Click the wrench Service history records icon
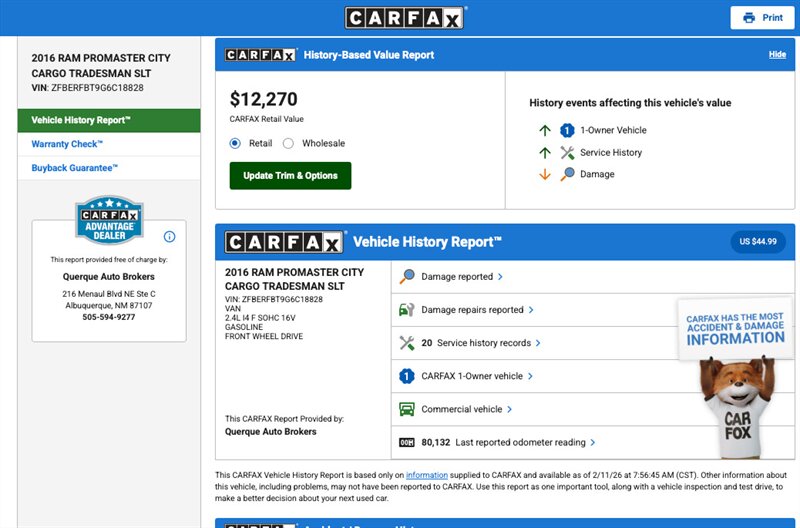 (x=407, y=343)
